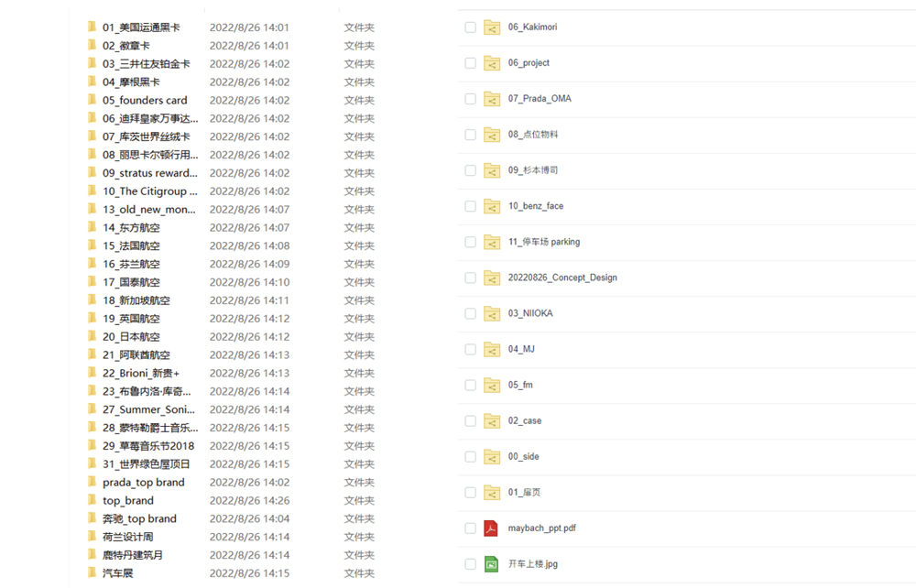The width and height of the screenshot is (916, 588).
Task: Tick the checkbox for 06_Kakimori
Action: (470, 27)
